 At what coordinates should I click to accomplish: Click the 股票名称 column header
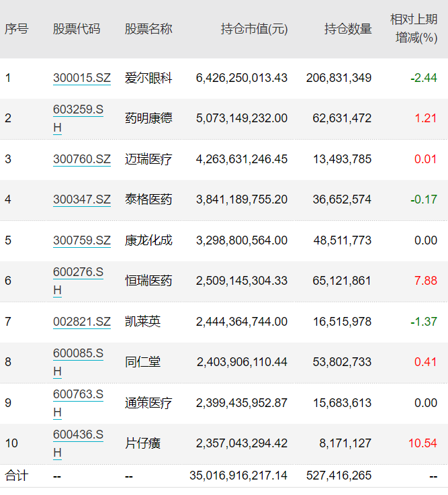(148, 29)
